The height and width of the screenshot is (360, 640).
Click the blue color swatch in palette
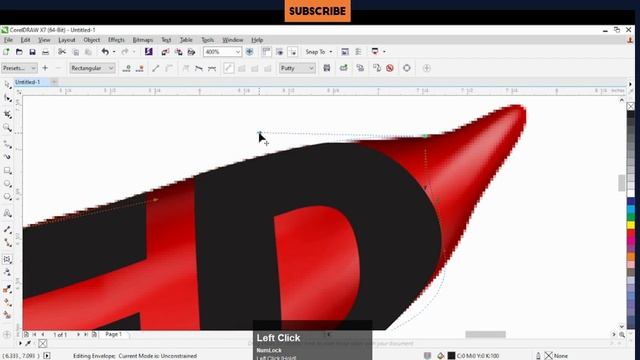(631, 202)
